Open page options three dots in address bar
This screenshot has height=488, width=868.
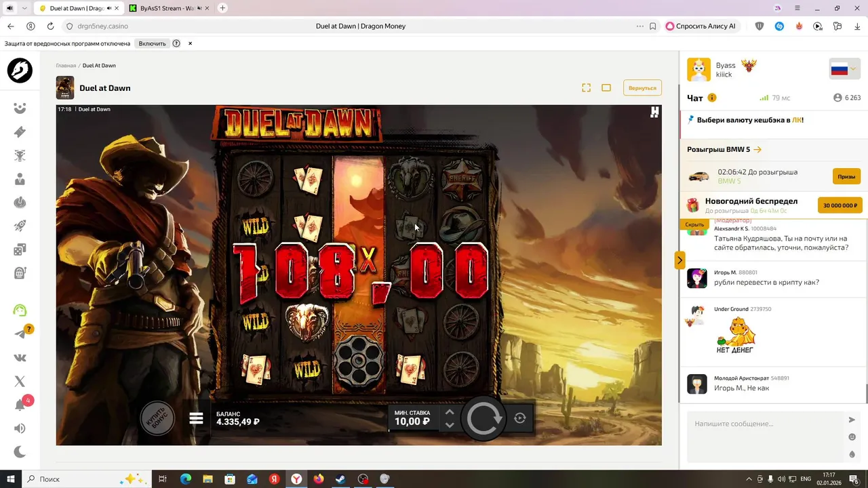[x=639, y=26]
